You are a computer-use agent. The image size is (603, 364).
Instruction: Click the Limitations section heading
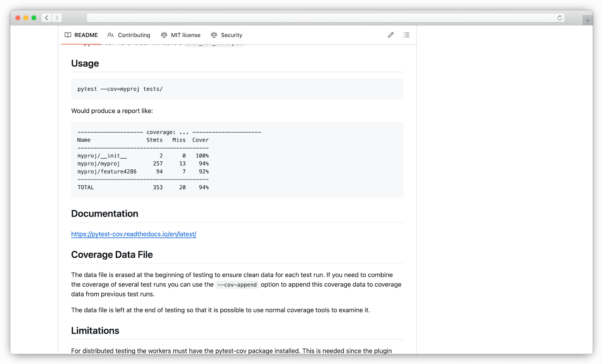point(95,330)
